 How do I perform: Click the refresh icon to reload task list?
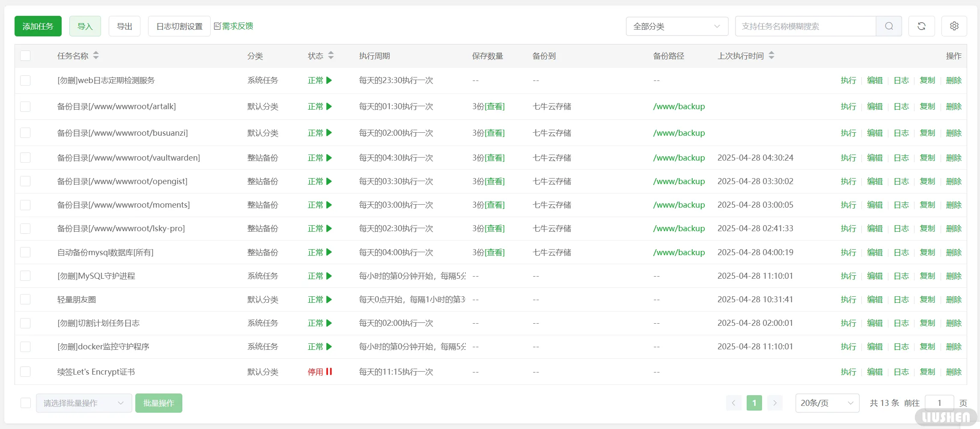coord(921,26)
